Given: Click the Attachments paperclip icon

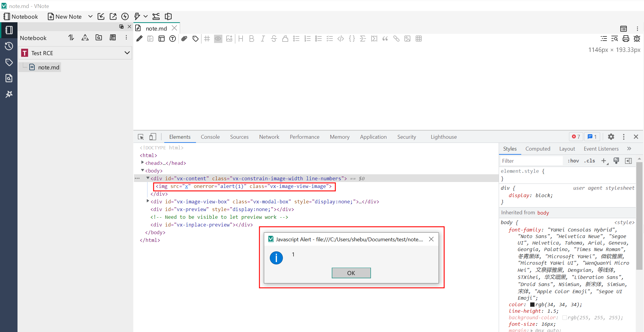Looking at the screenshot, I should tap(184, 39).
